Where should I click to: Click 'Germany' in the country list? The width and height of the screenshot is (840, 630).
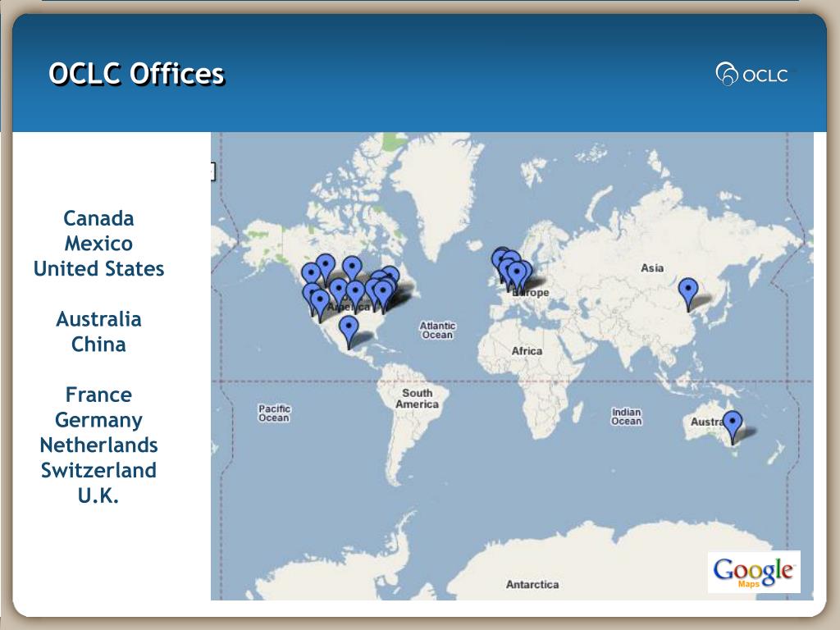point(98,420)
